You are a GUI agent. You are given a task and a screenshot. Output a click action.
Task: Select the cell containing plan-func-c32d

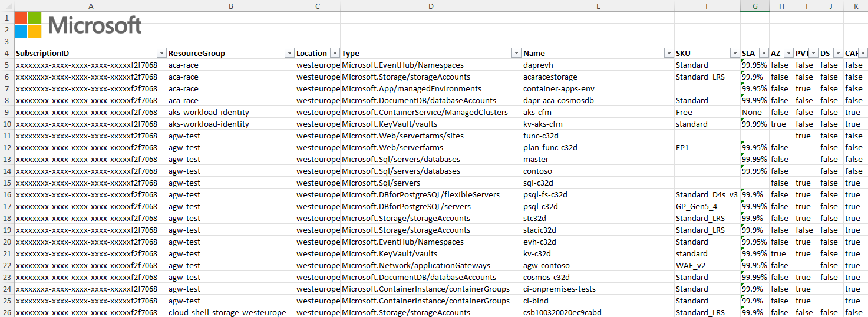598,147
